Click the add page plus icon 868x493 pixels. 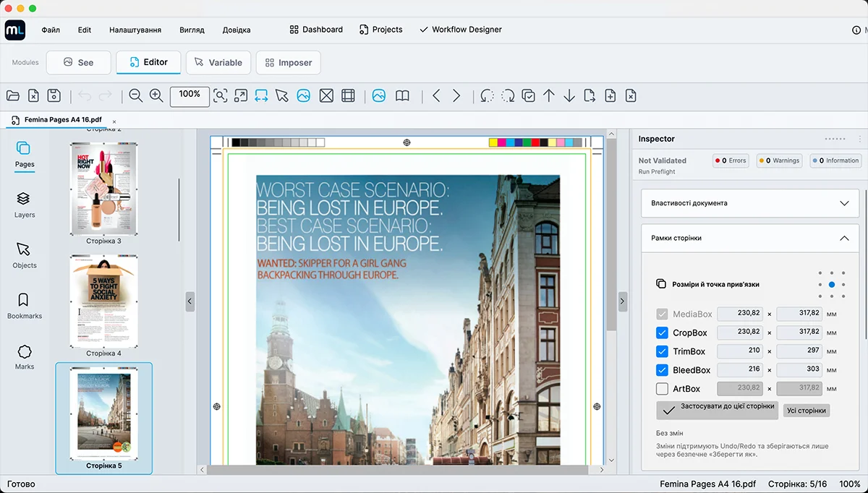[610, 95]
